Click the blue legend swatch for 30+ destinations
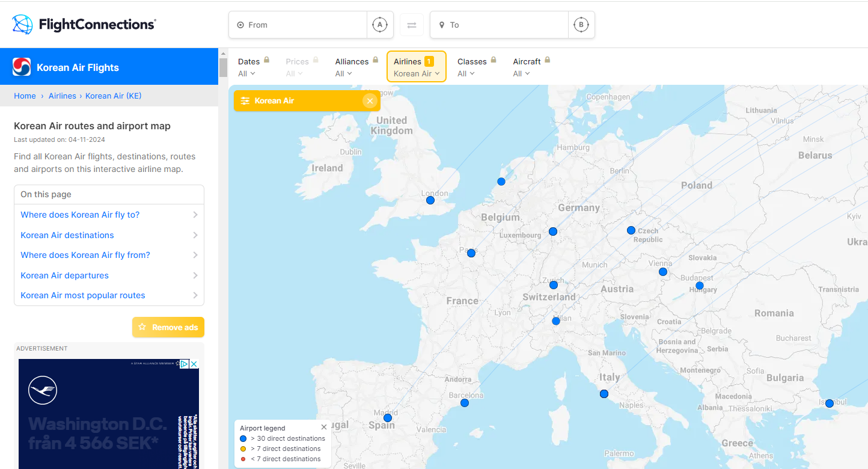Screen dimensions: 868x469 tap(243, 438)
